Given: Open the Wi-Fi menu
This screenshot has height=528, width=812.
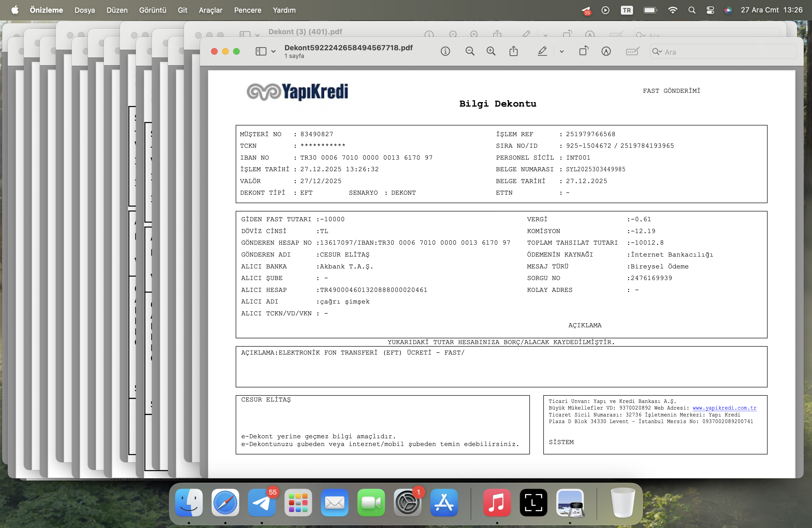Looking at the screenshot, I should [673, 10].
